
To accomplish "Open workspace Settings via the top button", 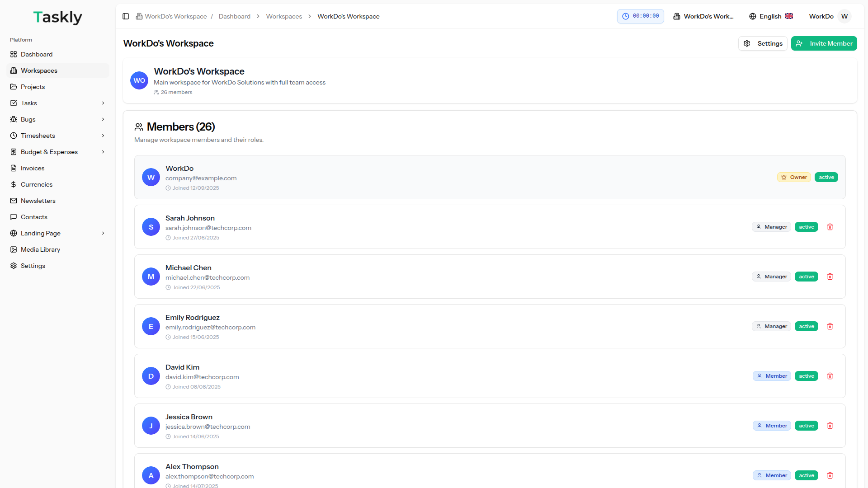I will [x=763, y=43].
